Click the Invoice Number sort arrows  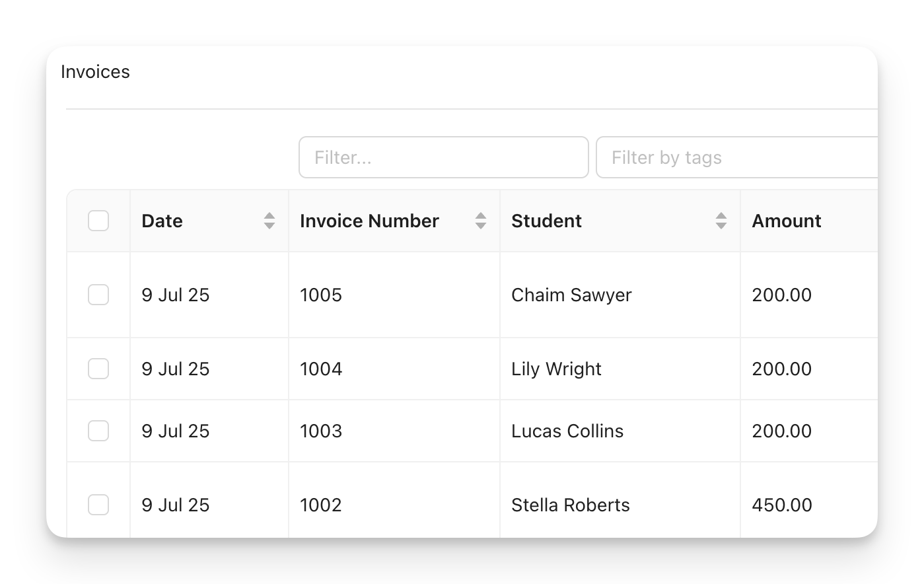pos(480,221)
